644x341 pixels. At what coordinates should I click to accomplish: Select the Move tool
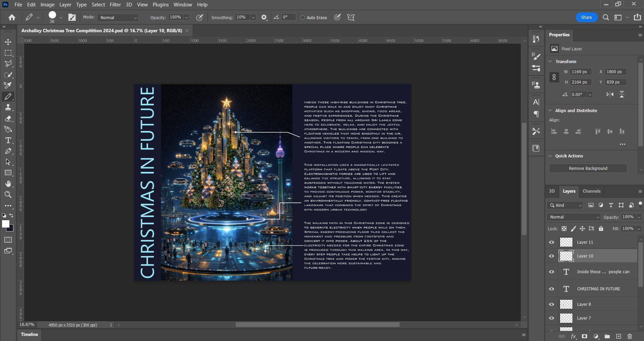[x=8, y=42]
